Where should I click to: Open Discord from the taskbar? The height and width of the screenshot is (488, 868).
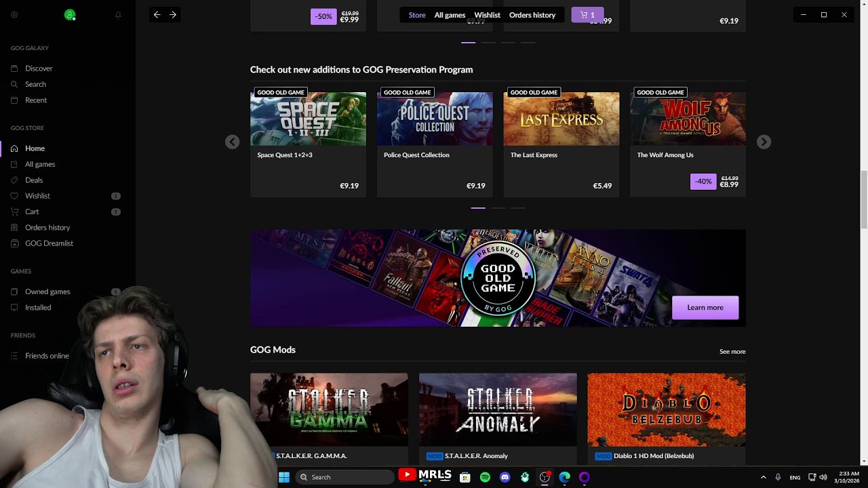pos(505,477)
